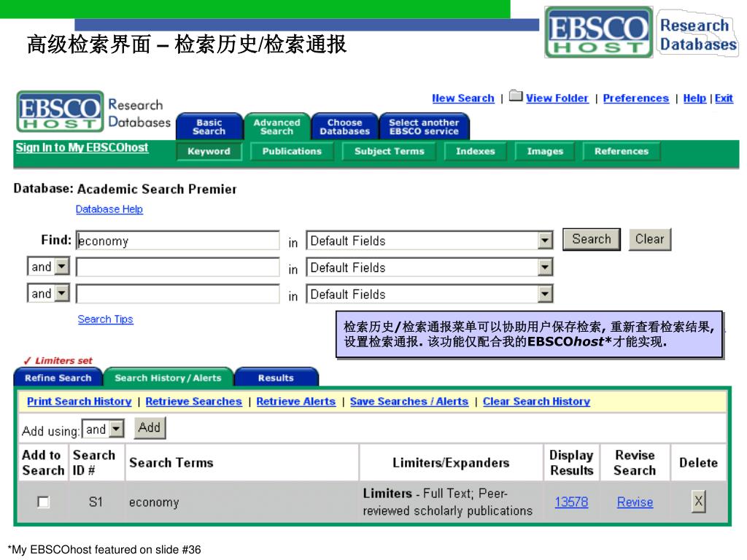Open Select another EBSCO service tab

point(424,127)
